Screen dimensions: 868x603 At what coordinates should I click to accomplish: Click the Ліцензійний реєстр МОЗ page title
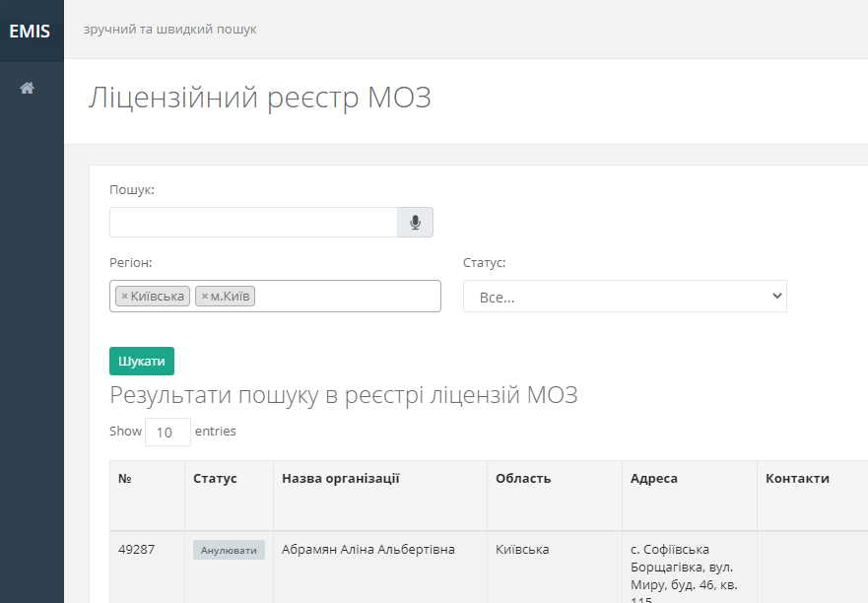click(x=260, y=98)
